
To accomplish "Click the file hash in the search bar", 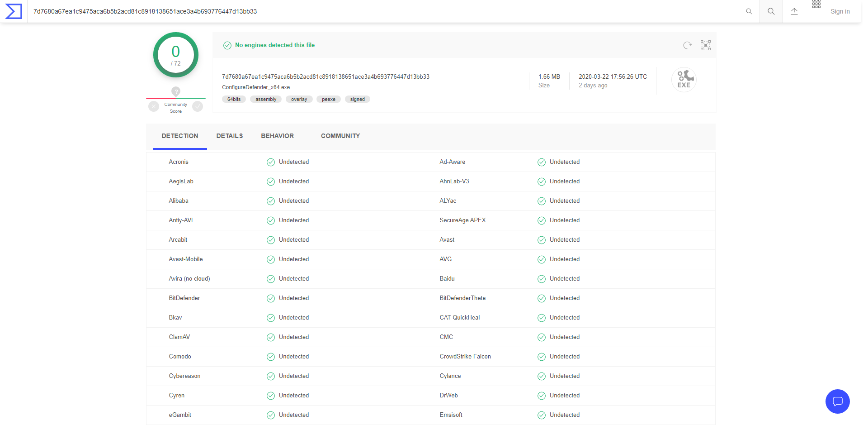I will pyautogui.click(x=145, y=11).
